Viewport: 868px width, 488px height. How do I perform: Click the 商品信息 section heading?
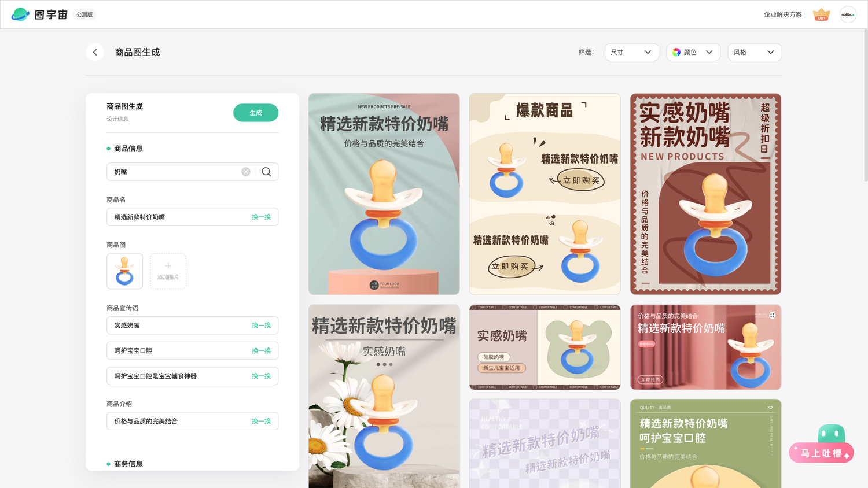click(128, 149)
